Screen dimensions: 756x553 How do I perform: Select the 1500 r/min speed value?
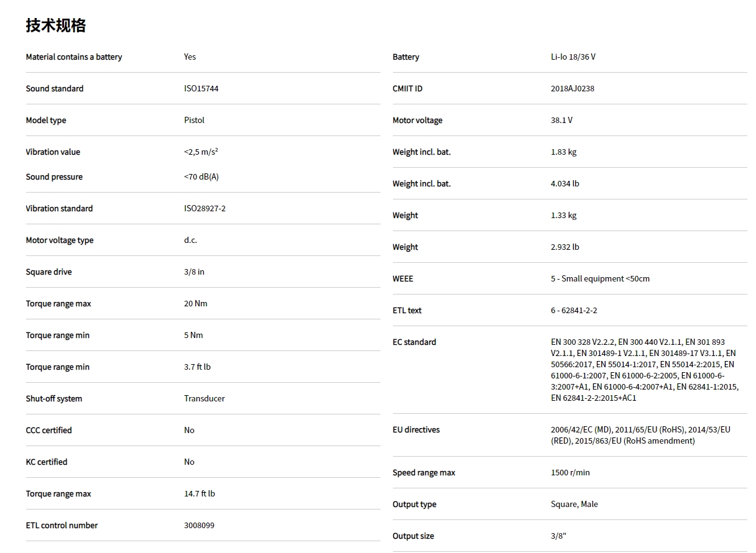[570, 473]
